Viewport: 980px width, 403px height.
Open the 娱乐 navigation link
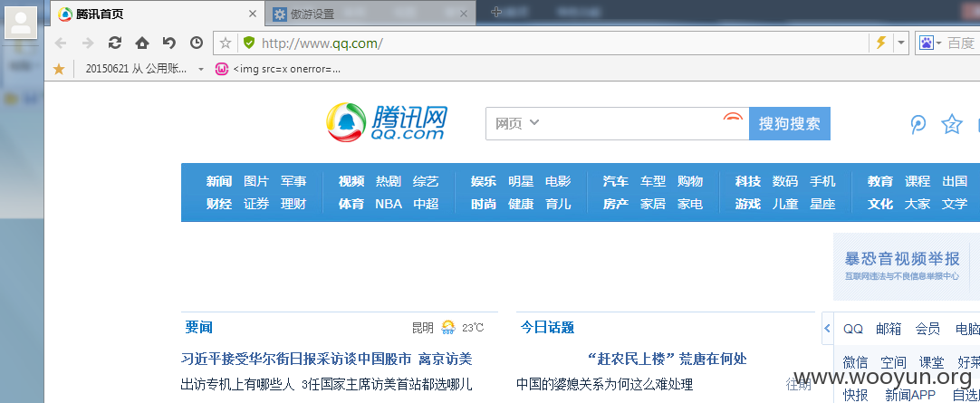tap(484, 181)
